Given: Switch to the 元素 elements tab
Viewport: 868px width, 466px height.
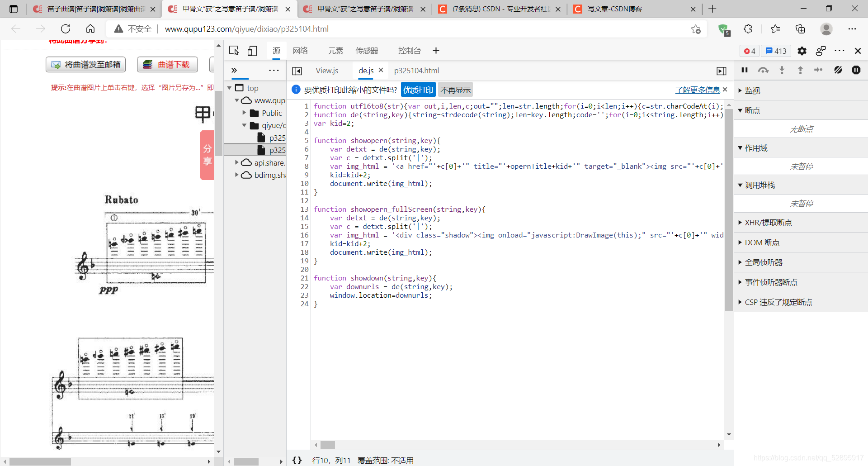Looking at the screenshot, I should [x=335, y=51].
